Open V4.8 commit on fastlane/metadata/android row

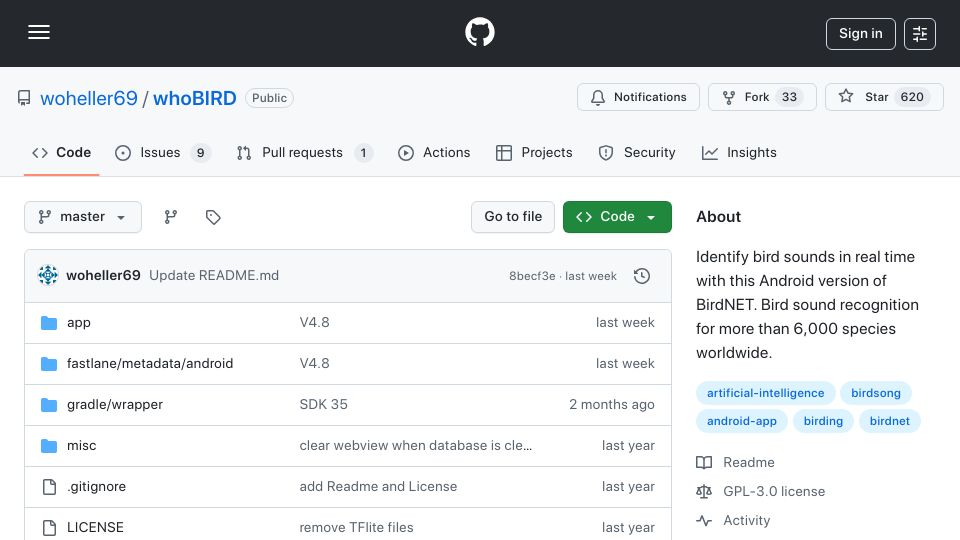(314, 364)
